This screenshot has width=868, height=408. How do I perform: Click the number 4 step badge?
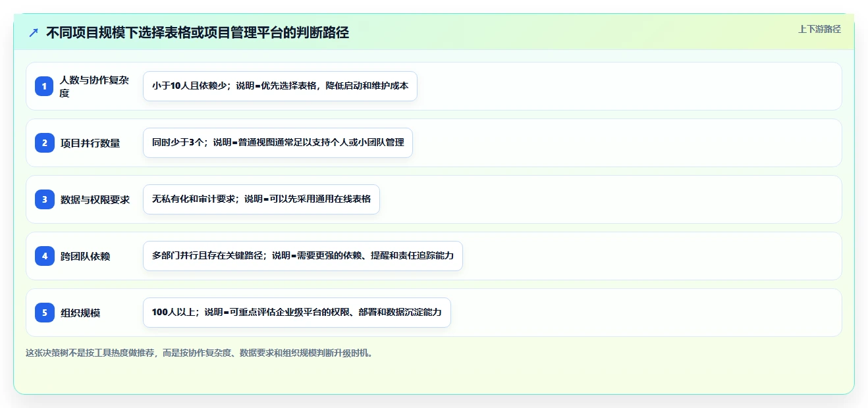(x=45, y=256)
